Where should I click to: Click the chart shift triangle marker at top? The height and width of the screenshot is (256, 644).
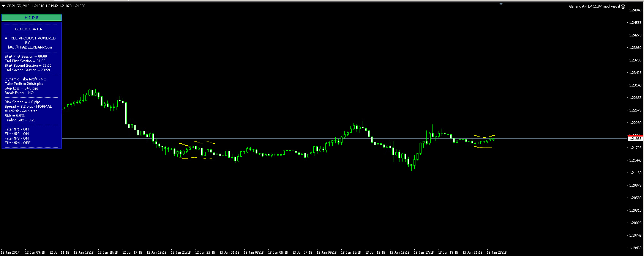(x=501, y=4)
